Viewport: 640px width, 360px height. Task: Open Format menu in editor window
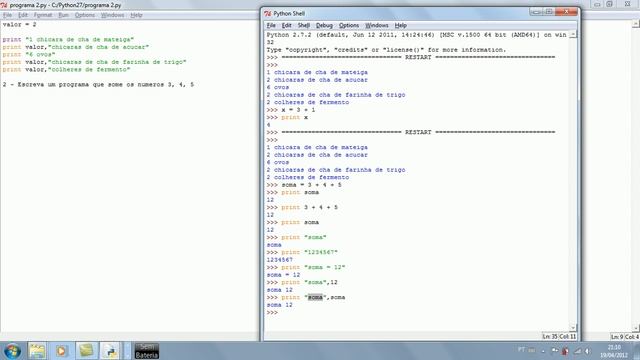(43, 15)
